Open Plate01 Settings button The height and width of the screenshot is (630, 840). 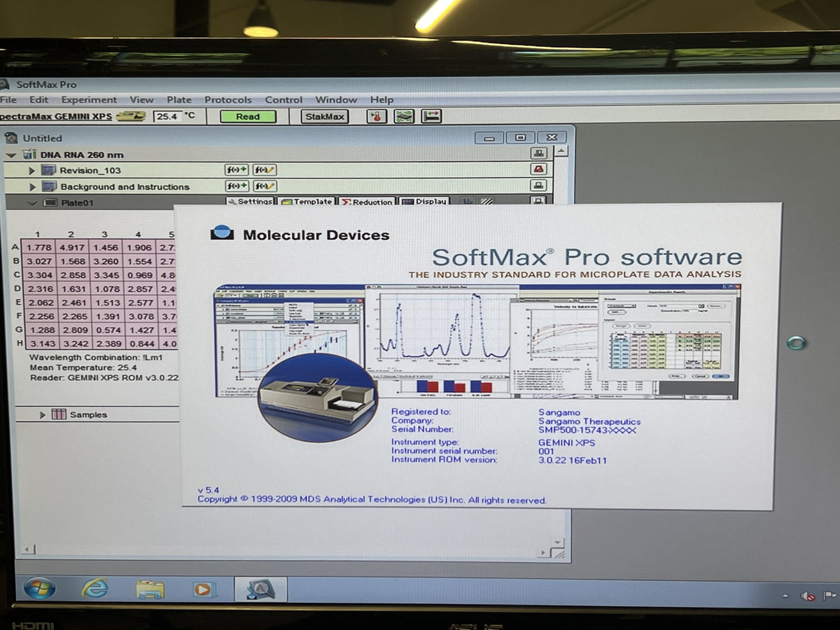coord(250,202)
